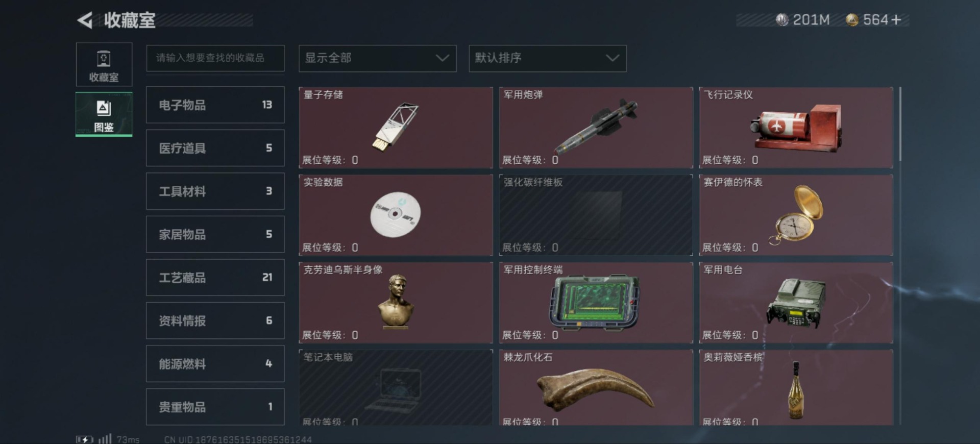
Task: Switch to the 图鉴 sidebar tab
Action: coord(104,114)
